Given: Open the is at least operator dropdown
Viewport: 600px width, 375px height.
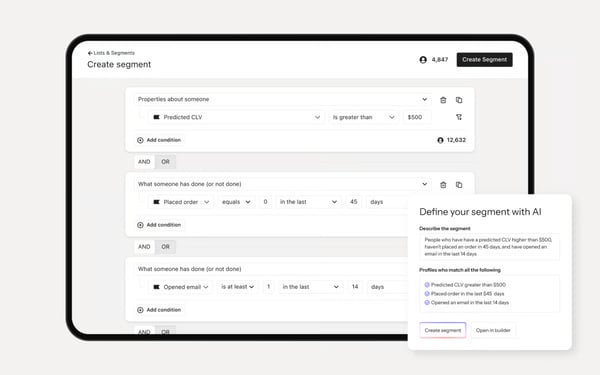Looking at the screenshot, I should [x=237, y=287].
